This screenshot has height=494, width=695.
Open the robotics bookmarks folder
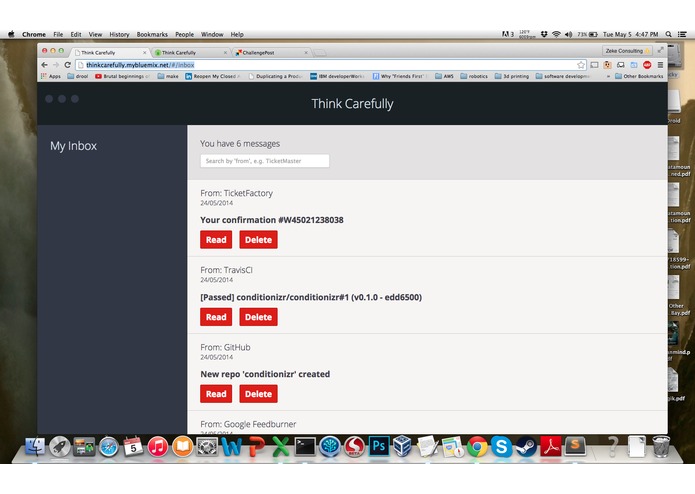tap(474, 76)
